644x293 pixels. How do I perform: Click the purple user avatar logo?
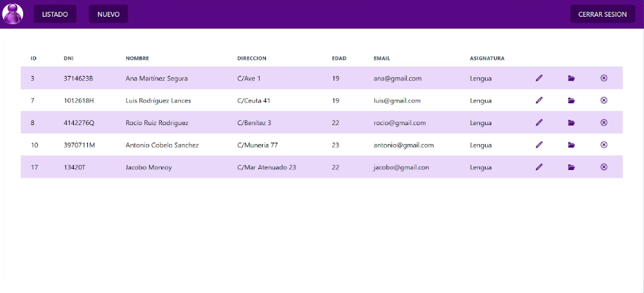13,14
